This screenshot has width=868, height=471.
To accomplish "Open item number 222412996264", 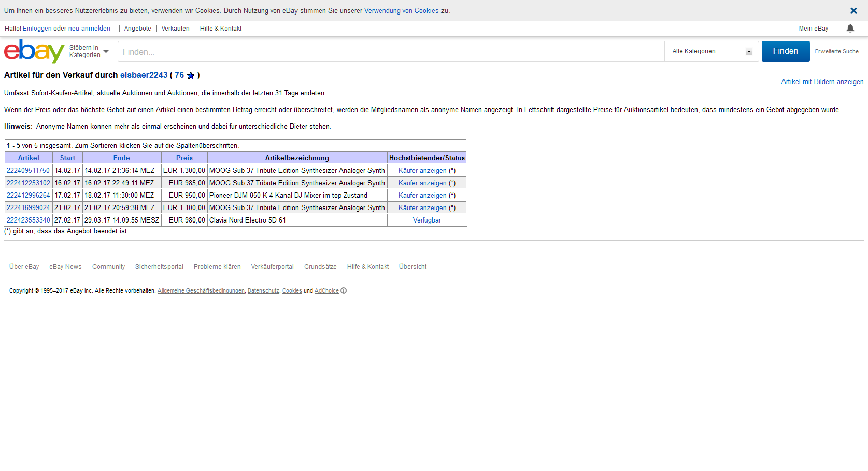I will 29,196.
